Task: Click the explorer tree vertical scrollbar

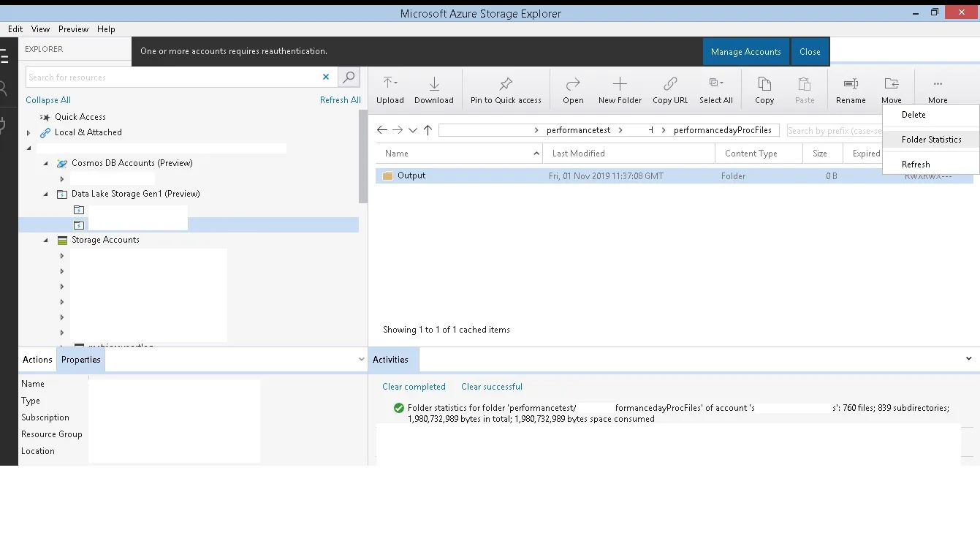Action: coord(363,157)
